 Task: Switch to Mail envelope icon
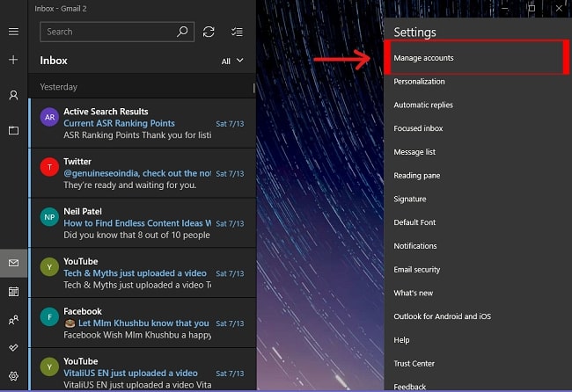(x=13, y=263)
